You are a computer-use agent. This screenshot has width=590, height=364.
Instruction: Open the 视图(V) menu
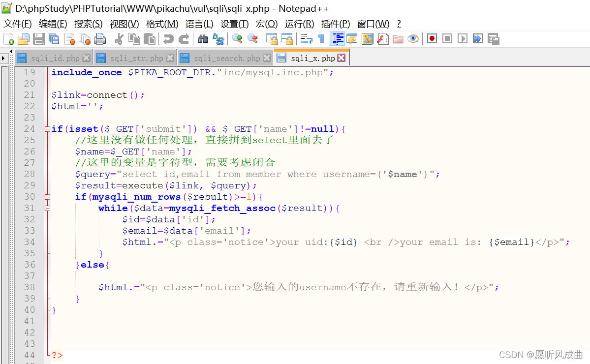tap(124, 24)
